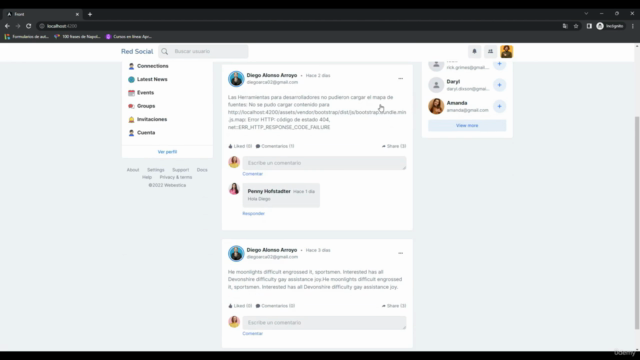Open Amanda's profile picture
The width and height of the screenshot is (640, 360).
[x=436, y=106]
